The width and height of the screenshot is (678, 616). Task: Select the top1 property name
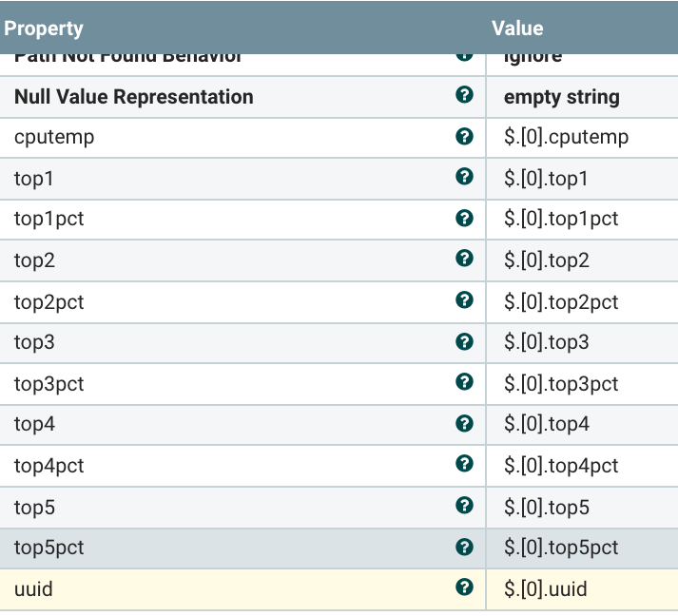(34, 178)
